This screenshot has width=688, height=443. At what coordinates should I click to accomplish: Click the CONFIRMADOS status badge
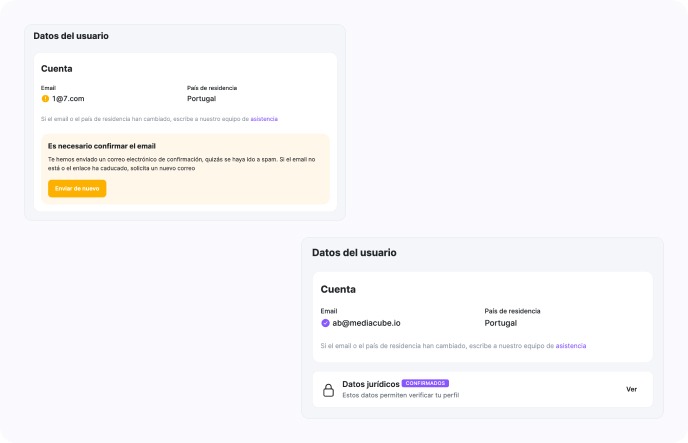coord(426,383)
